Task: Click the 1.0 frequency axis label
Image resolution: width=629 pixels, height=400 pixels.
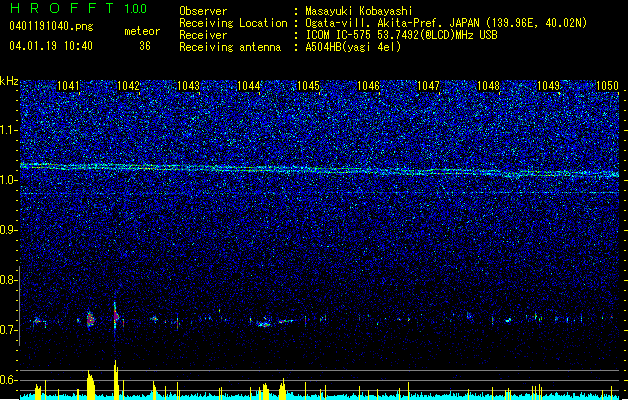Action: tap(9, 180)
